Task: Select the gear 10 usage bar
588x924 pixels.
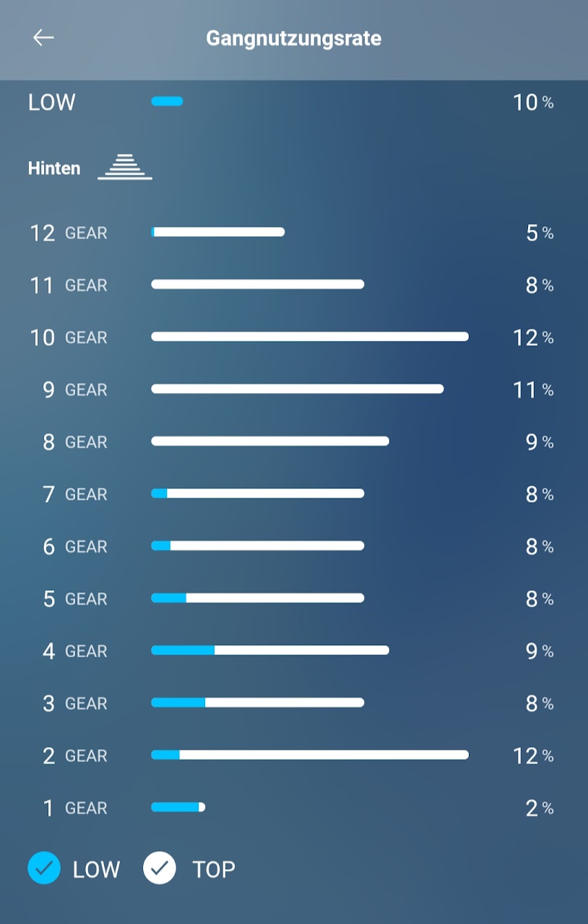Action: coord(309,337)
